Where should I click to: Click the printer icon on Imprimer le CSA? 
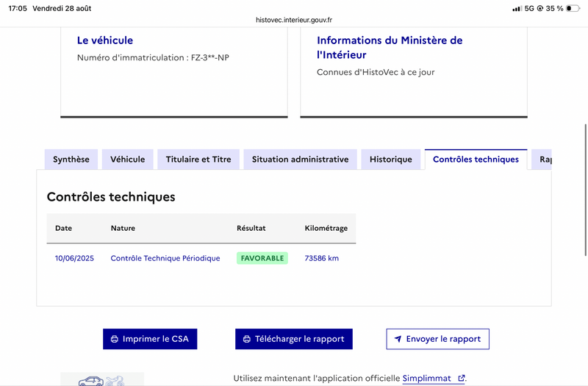(115, 339)
